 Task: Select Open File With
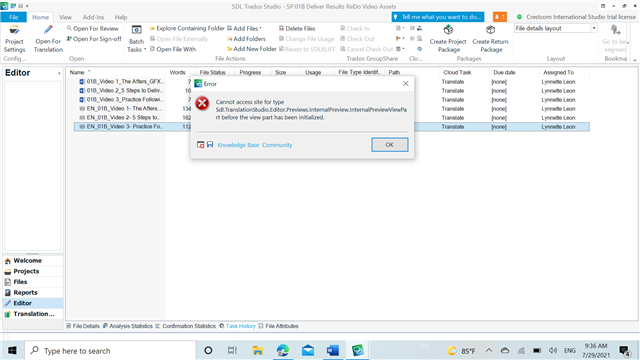pyautogui.click(x=173, y=49)
